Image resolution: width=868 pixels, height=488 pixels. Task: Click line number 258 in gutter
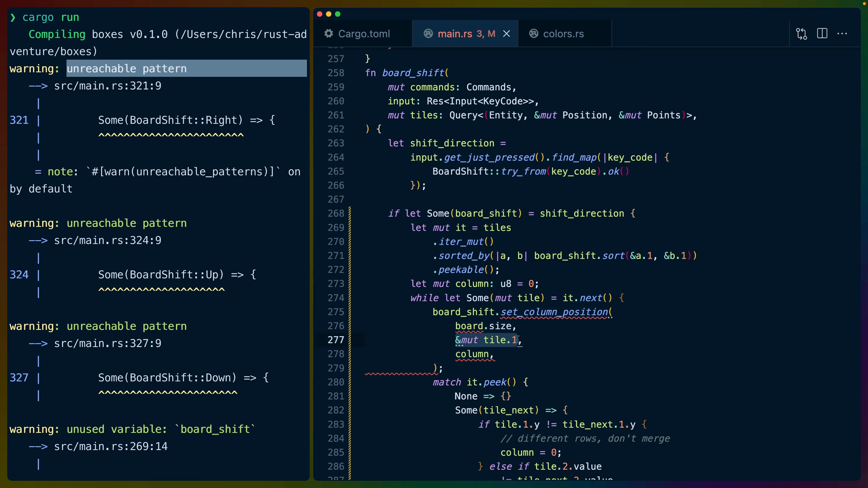pos(336,73)
